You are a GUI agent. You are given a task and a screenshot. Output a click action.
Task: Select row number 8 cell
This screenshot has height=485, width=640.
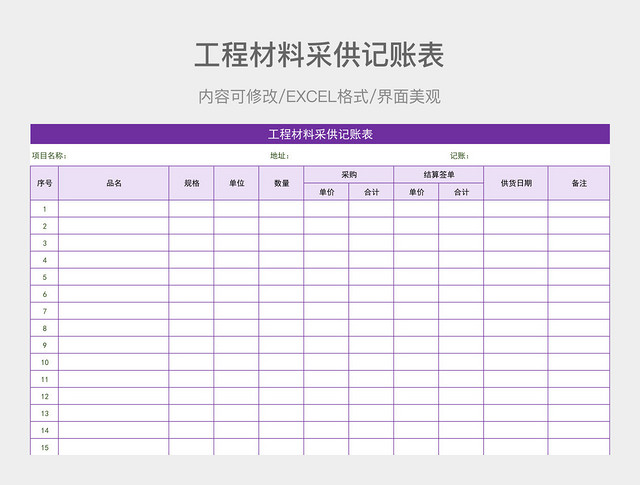pos(44,328)
